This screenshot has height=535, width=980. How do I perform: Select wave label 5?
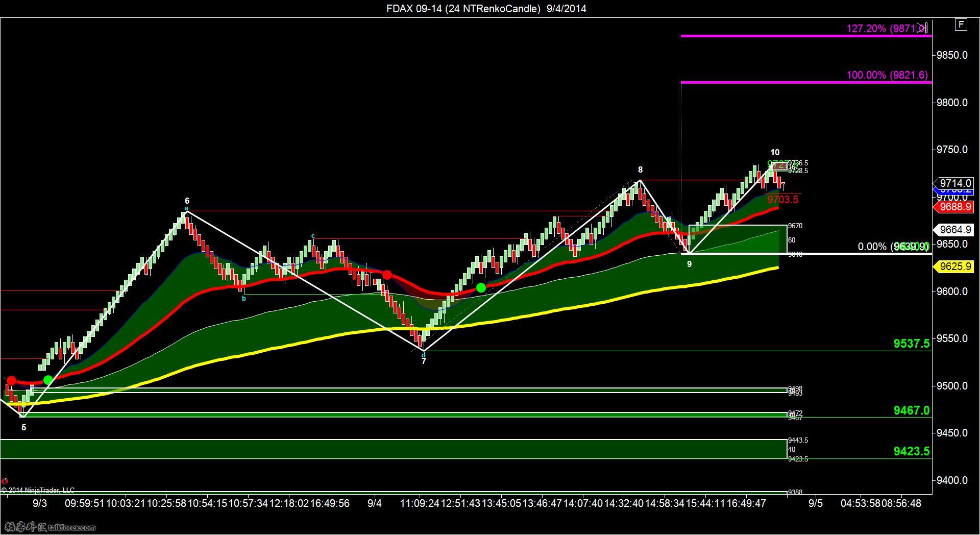tap(24, 427)
